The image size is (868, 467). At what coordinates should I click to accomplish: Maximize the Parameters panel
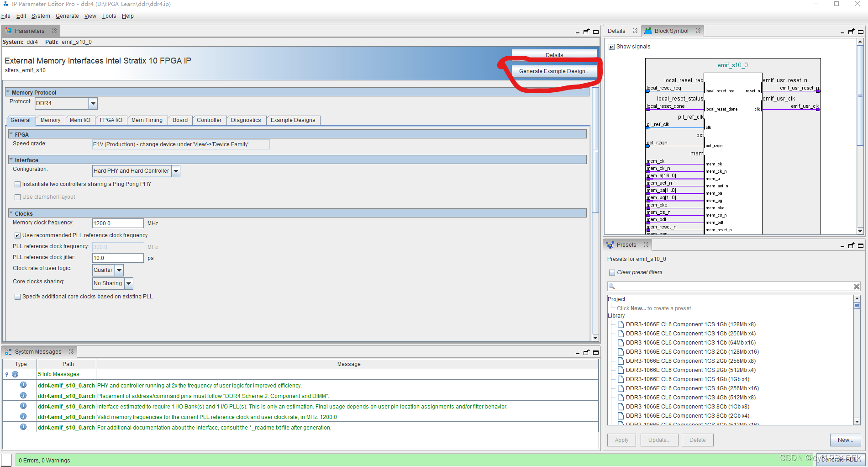(596, 32)
